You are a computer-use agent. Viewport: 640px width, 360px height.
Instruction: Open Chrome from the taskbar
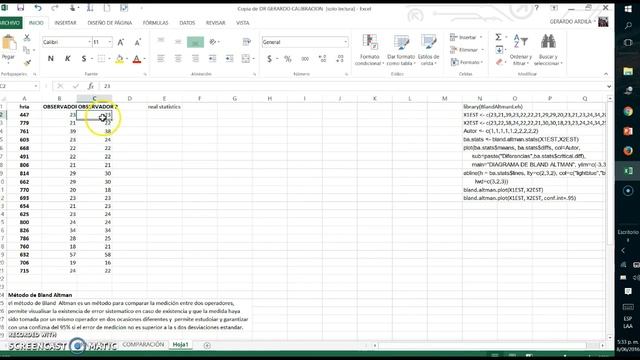(628, 111)
